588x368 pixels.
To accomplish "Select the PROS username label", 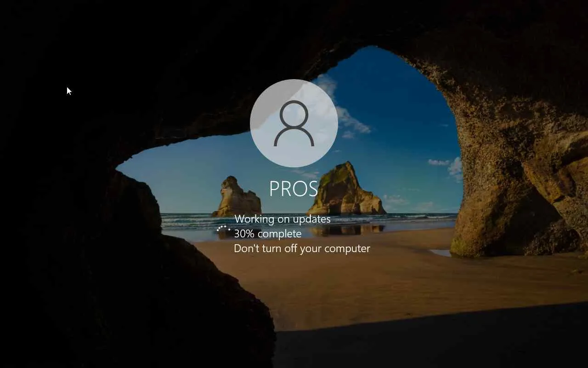I will click(x=294, y=189).
